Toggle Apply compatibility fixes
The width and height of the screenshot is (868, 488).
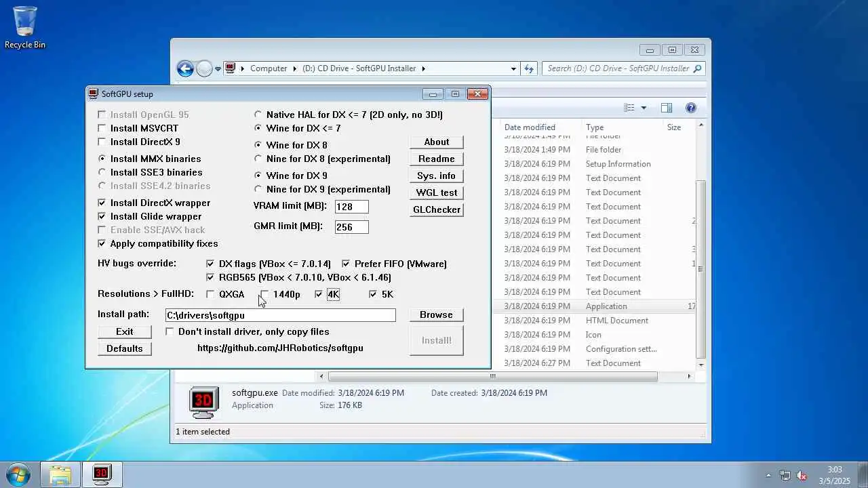click(102, 243)
